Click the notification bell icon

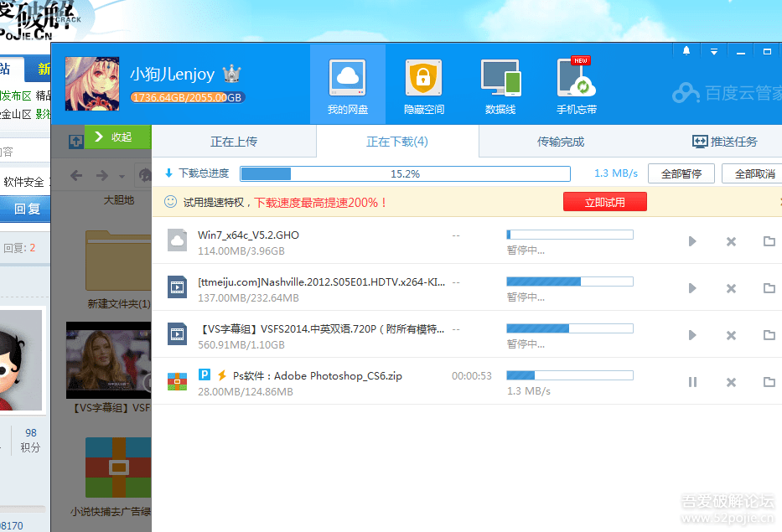[686, 51]
